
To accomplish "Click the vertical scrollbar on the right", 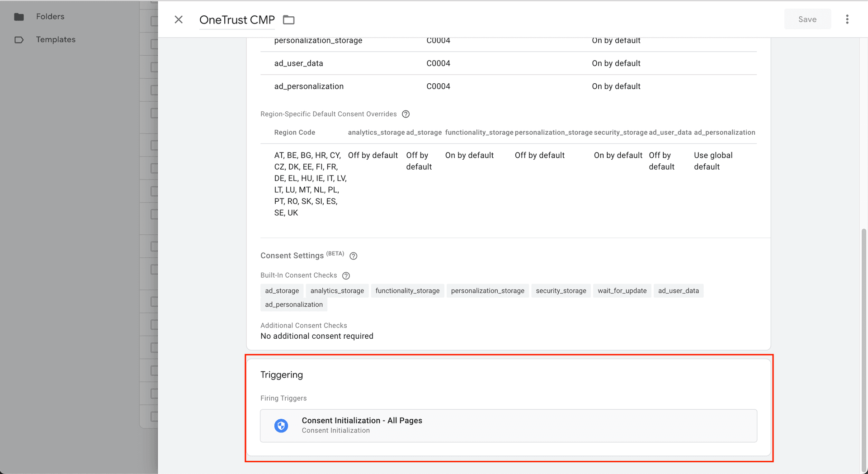I will click(863, 348).
